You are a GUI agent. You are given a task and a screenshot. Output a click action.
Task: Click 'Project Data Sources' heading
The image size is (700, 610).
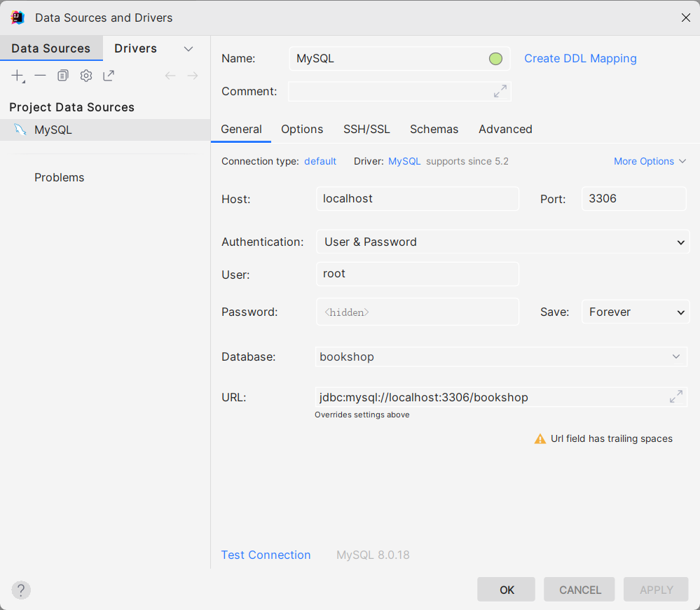(x=72, y=107)
